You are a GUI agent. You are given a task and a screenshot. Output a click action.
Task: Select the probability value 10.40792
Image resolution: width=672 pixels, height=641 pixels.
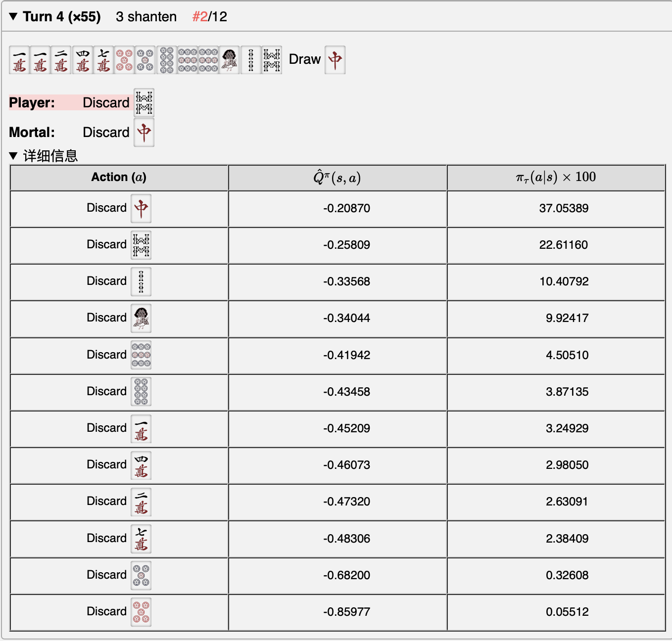[x=564, y=281]
